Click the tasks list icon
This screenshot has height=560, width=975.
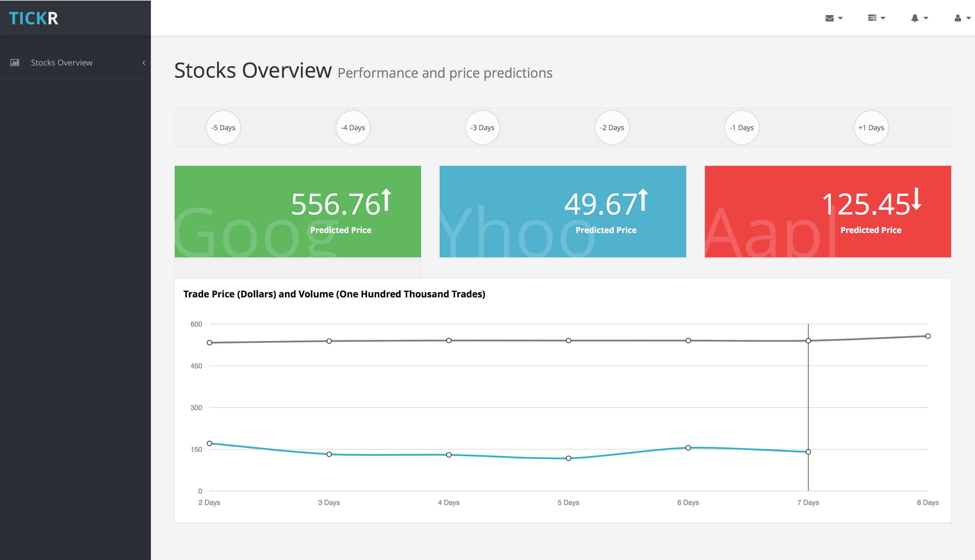coord(872,18)
